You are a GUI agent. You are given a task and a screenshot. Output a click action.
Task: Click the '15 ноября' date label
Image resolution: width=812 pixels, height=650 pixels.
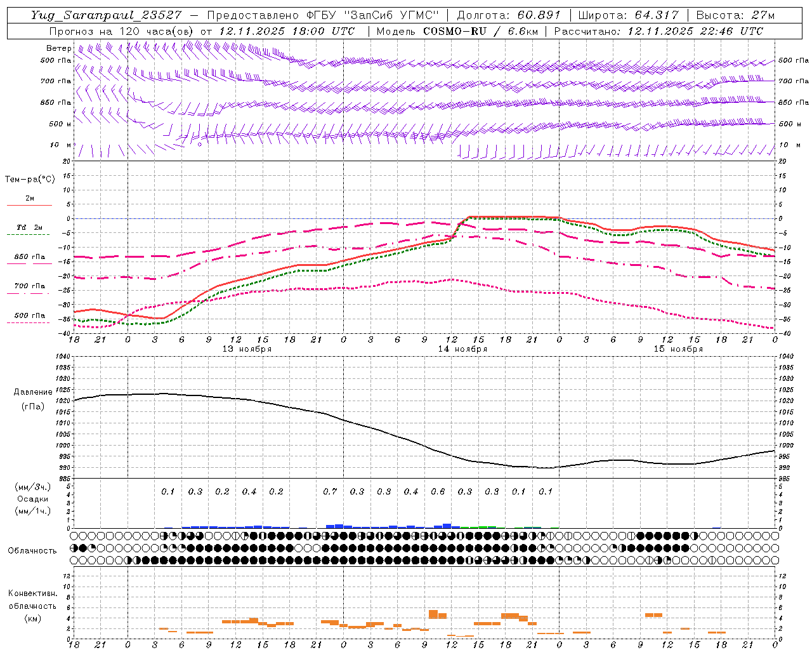[678, 349]
